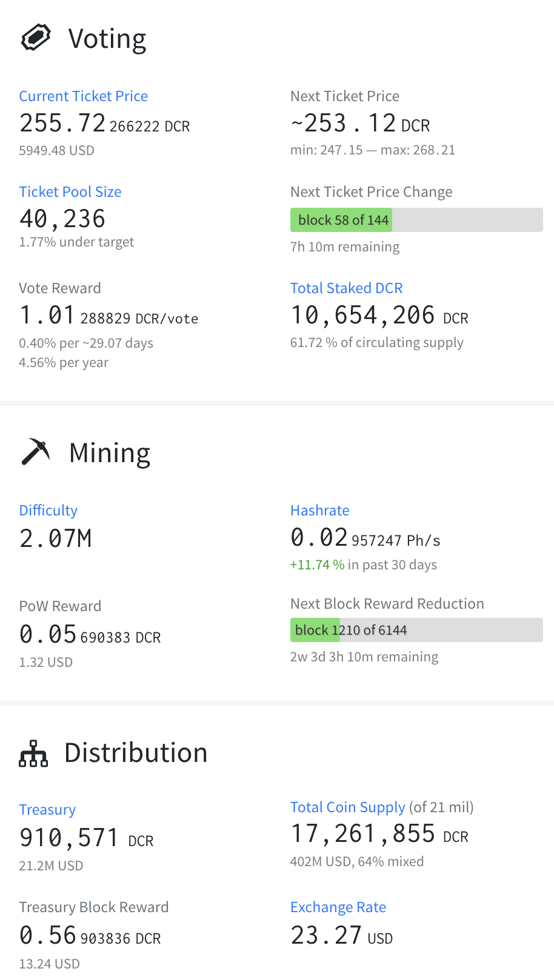The height and width of the screenshot is (980, 554).
Task: Click the 910,571 DCR treasury balance
Action: [86, 838]
